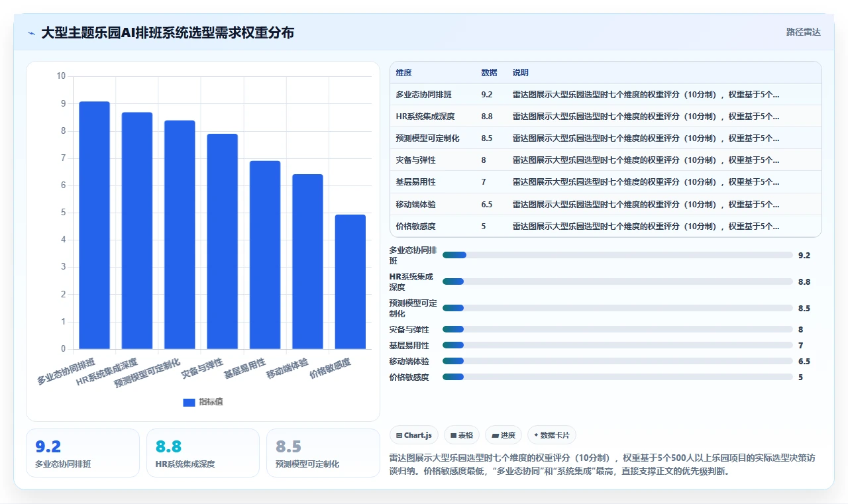Click the 维度 column header

coord(403,73)
